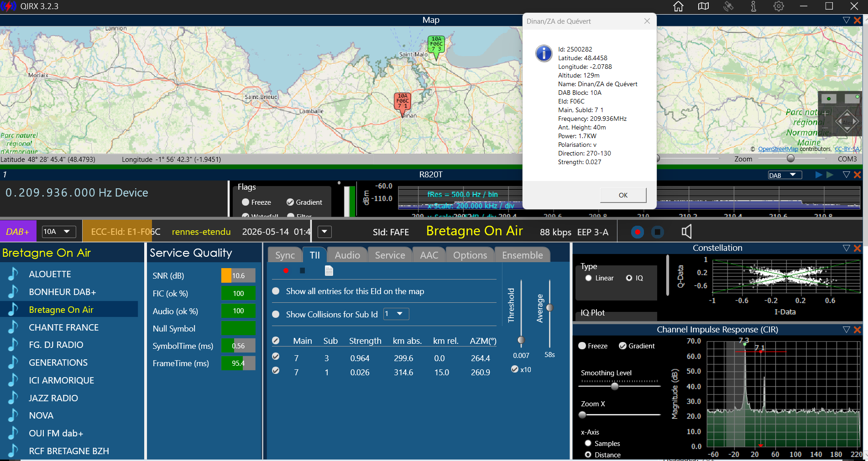This screenshot has width=868, height=461.
Task: Expand the Sub Id collisions dropdown
Action: point(396,314)
